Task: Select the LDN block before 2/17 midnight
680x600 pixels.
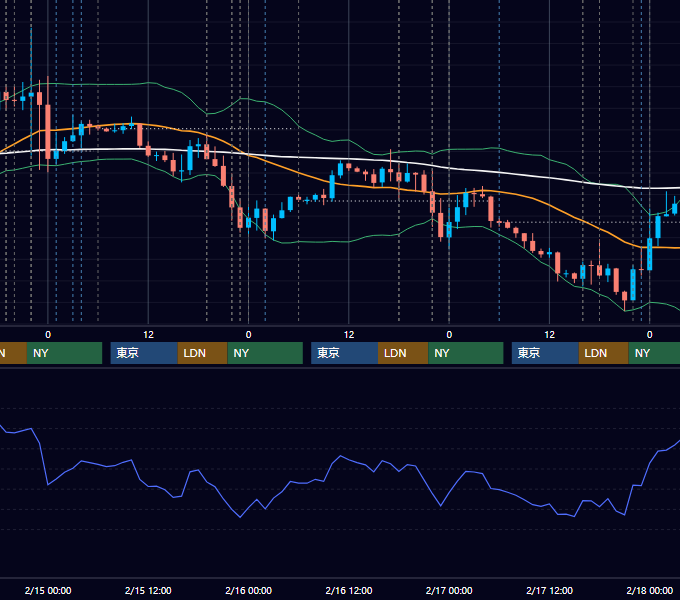Action: click(403, 353)
